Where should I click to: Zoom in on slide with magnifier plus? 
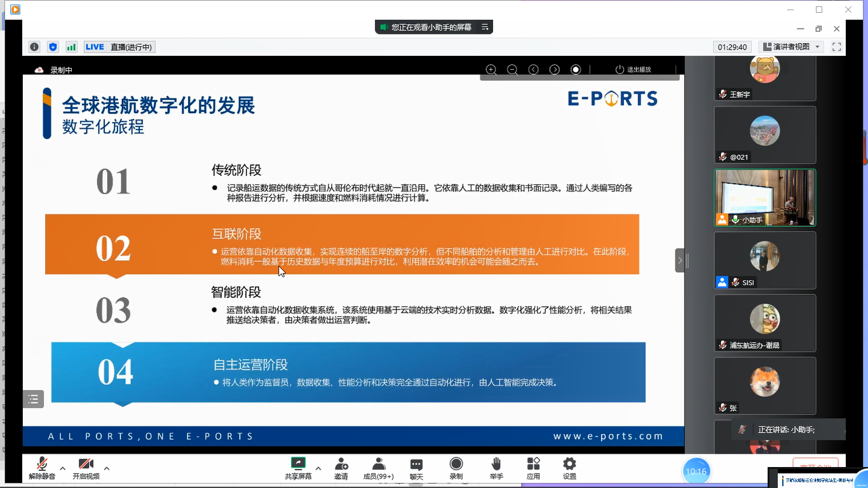point(491,69)
